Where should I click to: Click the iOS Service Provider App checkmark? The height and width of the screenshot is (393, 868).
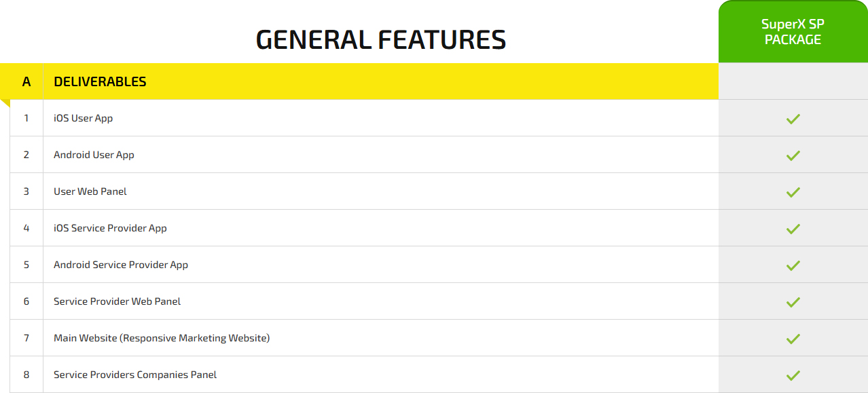click(793, 229)
